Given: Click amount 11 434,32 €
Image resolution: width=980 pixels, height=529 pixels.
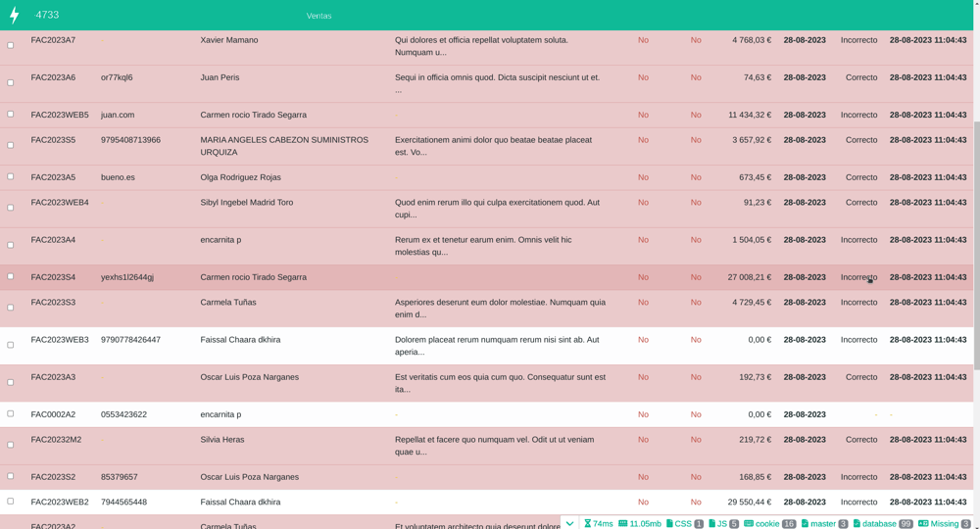Looking at the screenshot, I should click(750, 115).
